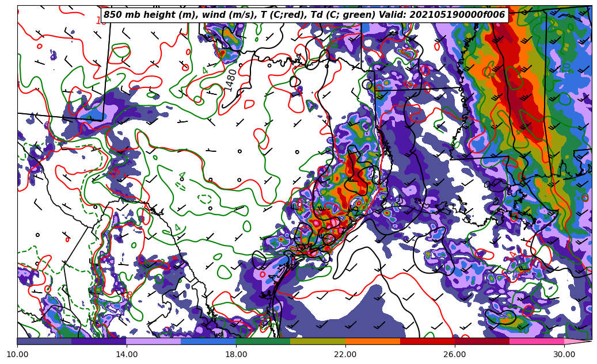Select the dark purple 12–14 colorbar segment
This screenshot has height=364, width=597.
coord(99,341)
